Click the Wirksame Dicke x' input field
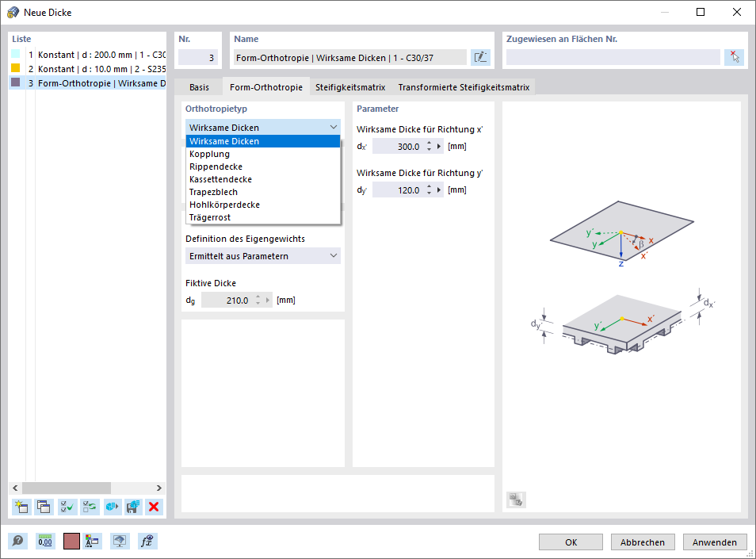The height and width of the screenshot is (559, 756). (403, 146)
